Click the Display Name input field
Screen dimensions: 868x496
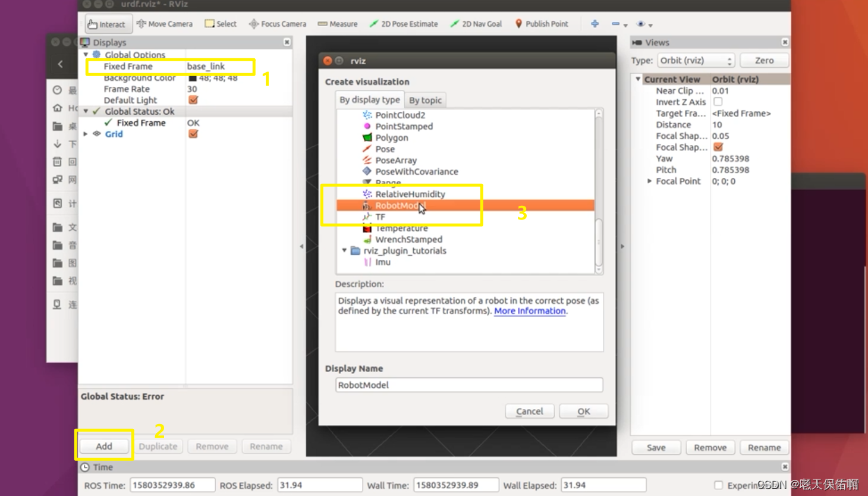point(469,385)
